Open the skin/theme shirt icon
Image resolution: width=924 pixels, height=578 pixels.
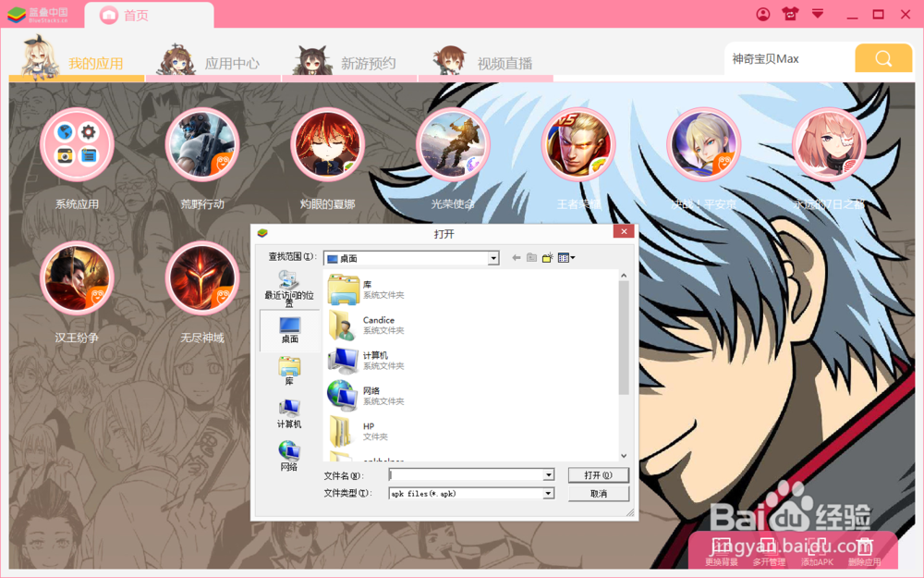coord(790,14)
